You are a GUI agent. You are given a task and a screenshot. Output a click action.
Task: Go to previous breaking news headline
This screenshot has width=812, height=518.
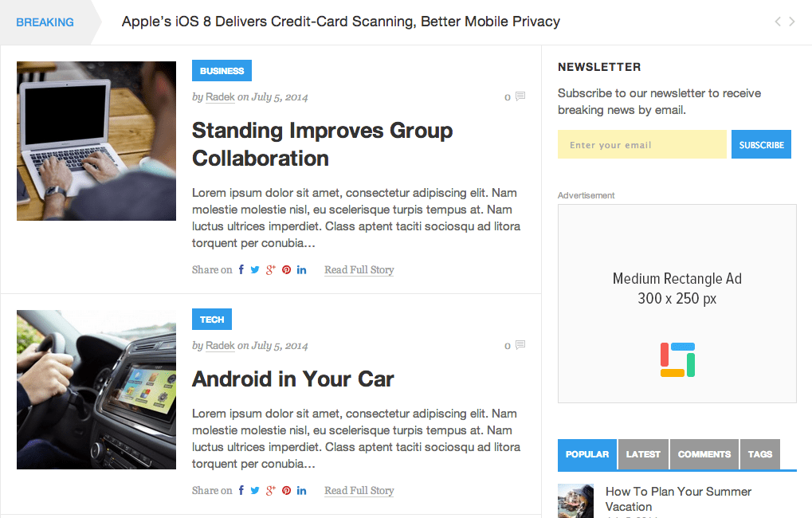777,22
